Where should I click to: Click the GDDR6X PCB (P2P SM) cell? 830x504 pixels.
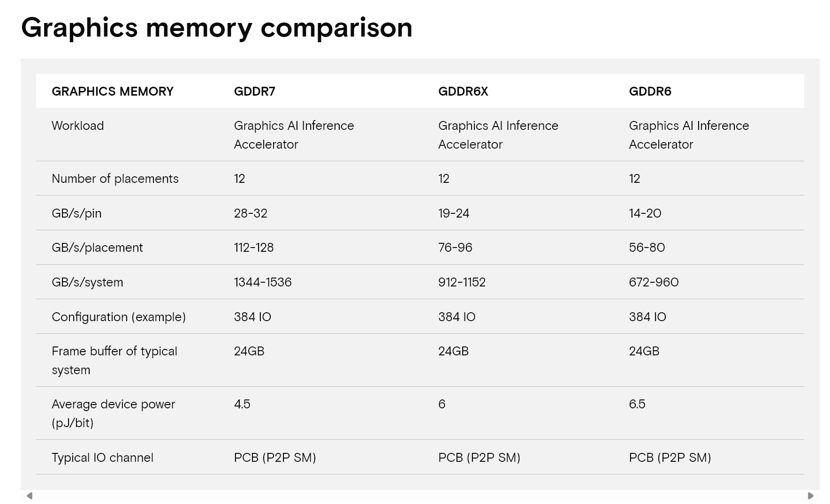pos(479,458)
